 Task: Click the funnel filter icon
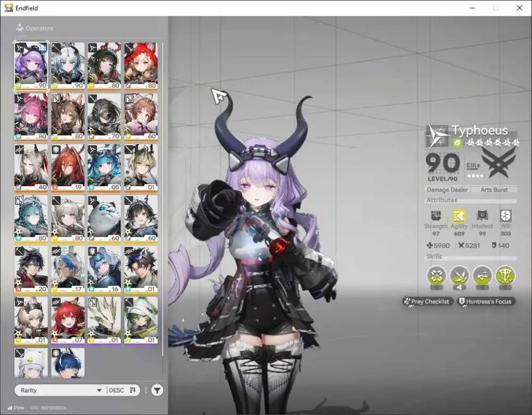(x=157, y=390)
